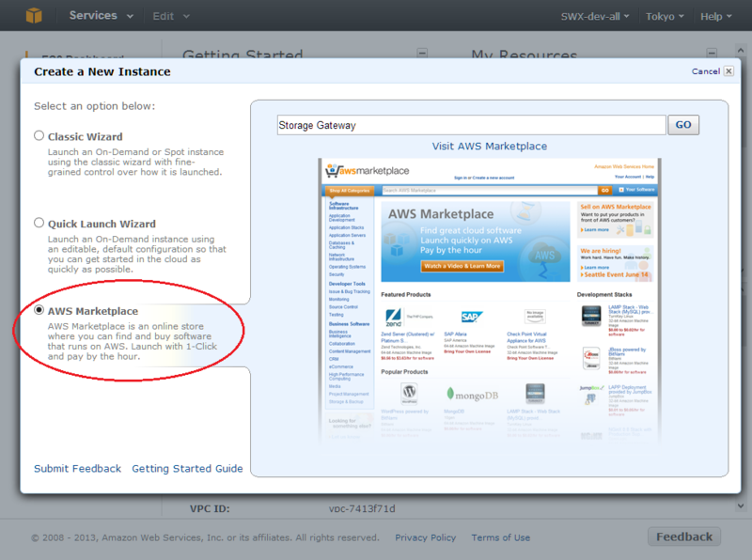Open the Services dropdown menu
The height and width of the screenshot is (560, 752).
pyautogui.click(x=102, y=15)
